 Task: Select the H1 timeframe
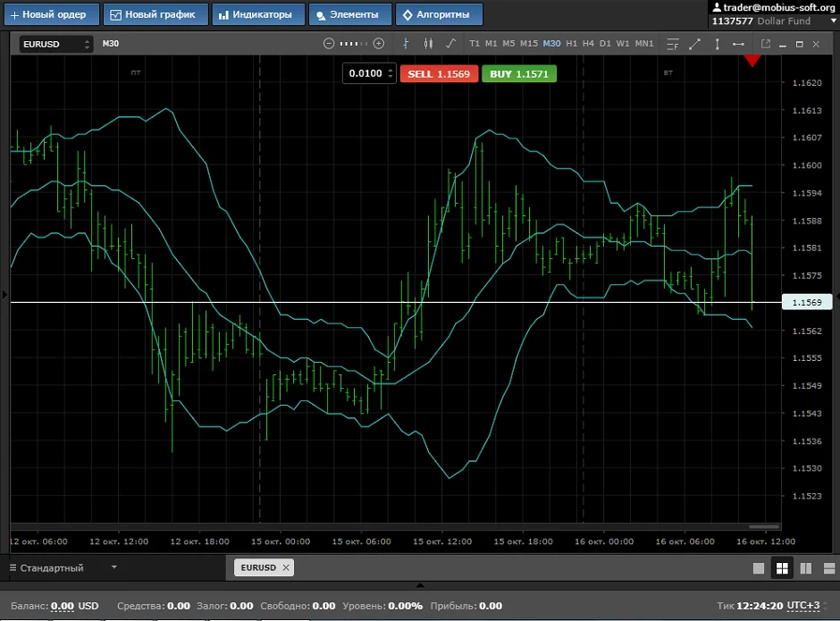572,44
